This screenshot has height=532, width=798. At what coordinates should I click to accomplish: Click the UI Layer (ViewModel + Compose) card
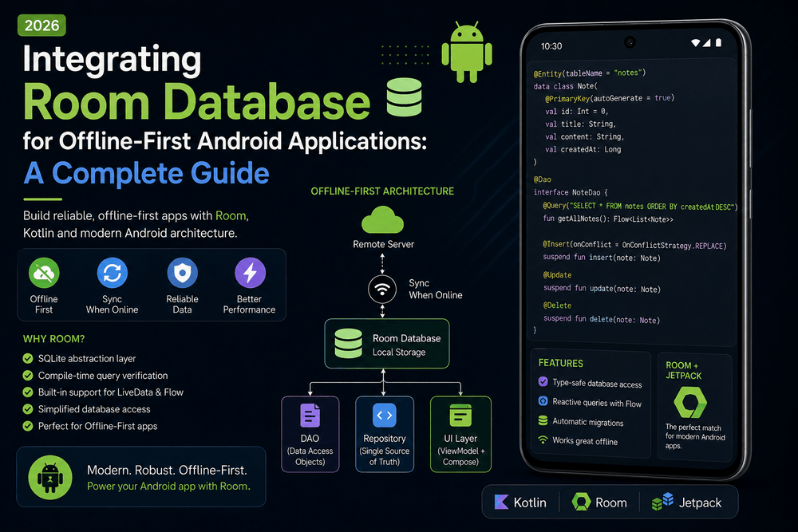tap(460, 435)
